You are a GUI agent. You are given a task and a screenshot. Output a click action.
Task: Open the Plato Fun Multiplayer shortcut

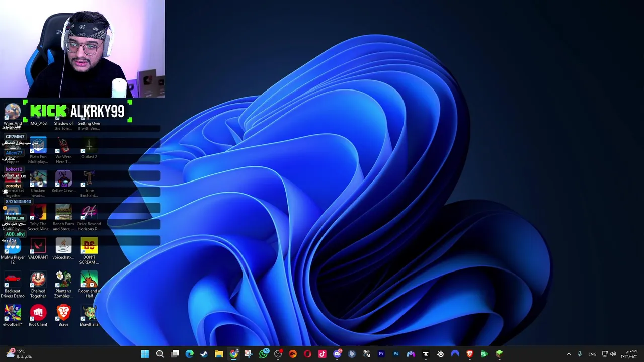tap(38, 151)
